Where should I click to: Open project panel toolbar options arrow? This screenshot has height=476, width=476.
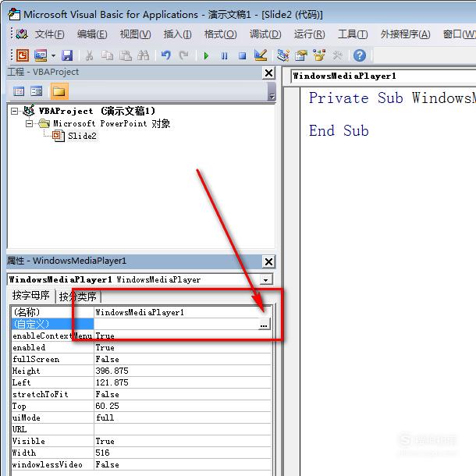click(x=272, y=91)
